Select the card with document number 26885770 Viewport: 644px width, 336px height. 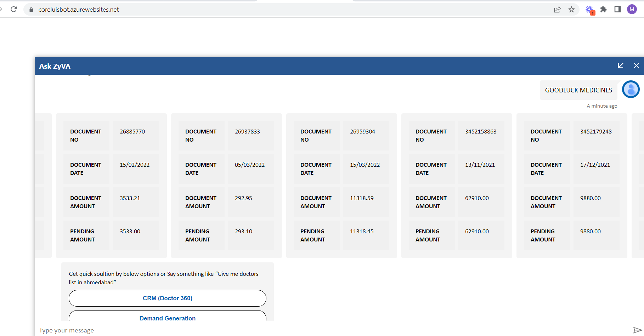pos(111,186)
